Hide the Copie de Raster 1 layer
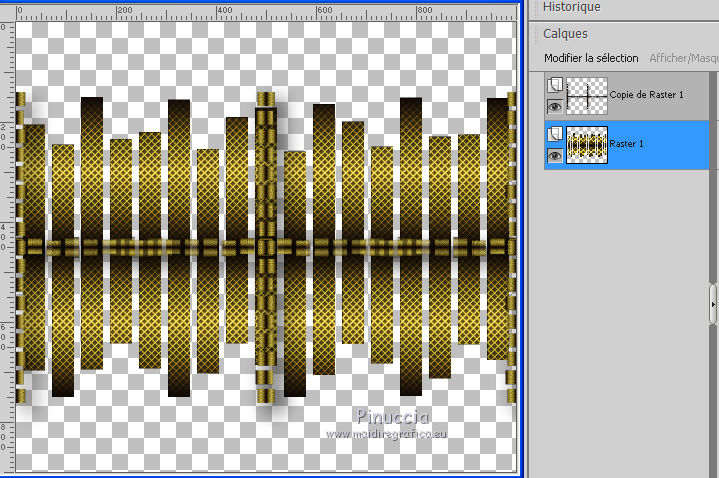This screenshot has height=478, width=719. (x=554, y=107)
